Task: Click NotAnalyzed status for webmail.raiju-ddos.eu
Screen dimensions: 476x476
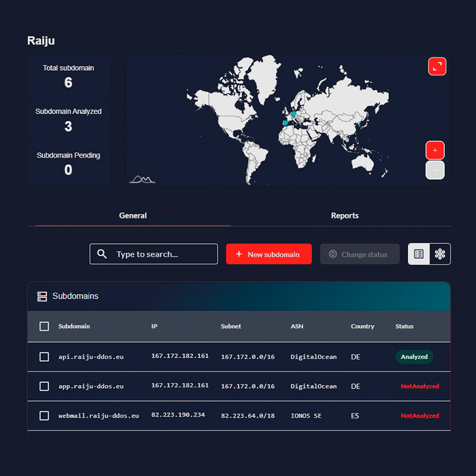Action: 420,415
